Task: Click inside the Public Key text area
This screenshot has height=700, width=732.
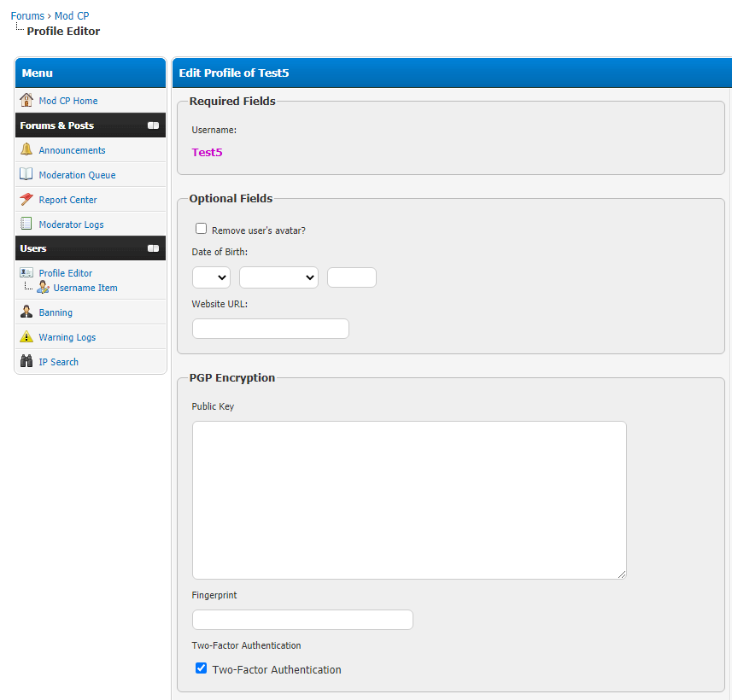Action: coord(409,500)
